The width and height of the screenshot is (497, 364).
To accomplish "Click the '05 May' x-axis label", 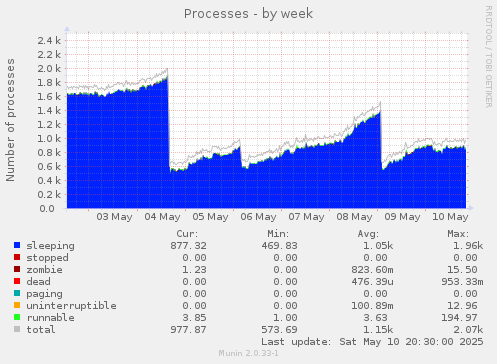I will click(210, 217).
